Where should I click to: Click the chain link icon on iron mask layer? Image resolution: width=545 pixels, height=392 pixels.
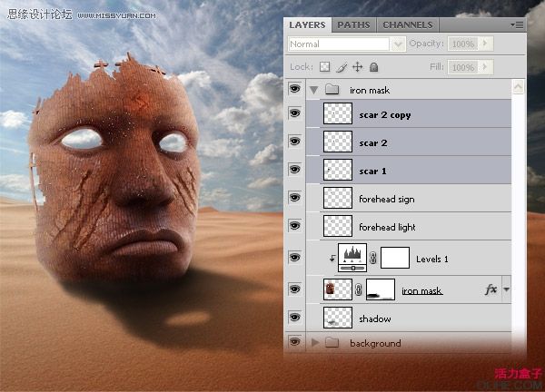pyautogui.click(x=359, y=289)
